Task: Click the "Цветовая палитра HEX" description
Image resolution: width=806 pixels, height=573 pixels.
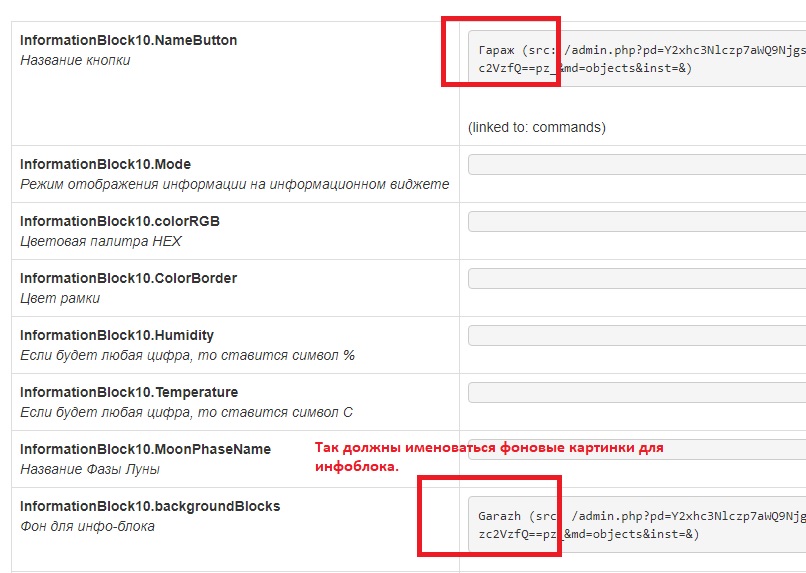Action: [100, 241]
